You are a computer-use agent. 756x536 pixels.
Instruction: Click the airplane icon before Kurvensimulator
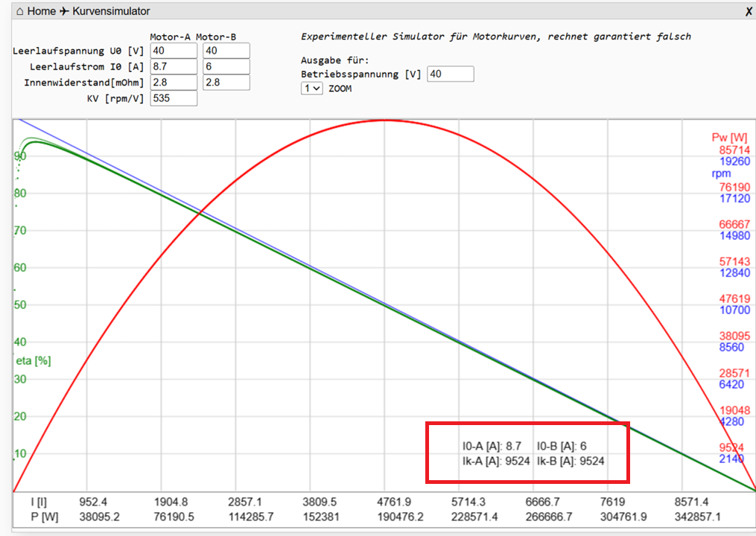point(64,11)
